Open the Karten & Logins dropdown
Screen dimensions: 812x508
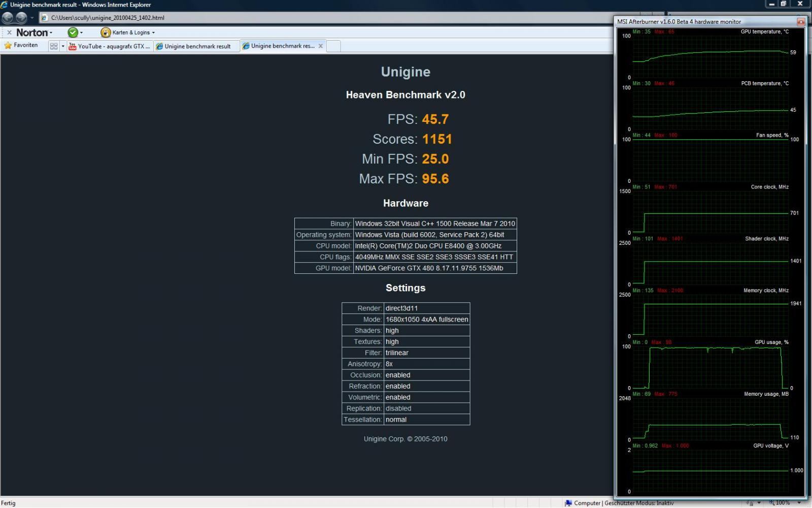(134, 33)
